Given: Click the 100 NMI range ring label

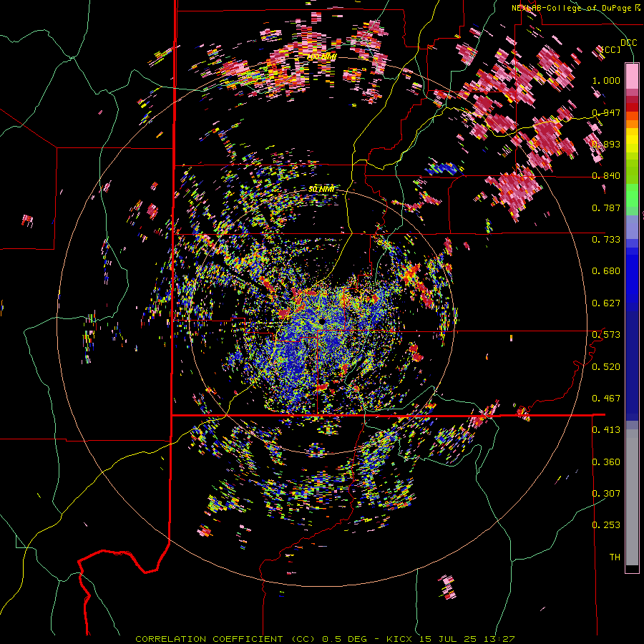Looking at the screenshot, I should tap(321, 57).
